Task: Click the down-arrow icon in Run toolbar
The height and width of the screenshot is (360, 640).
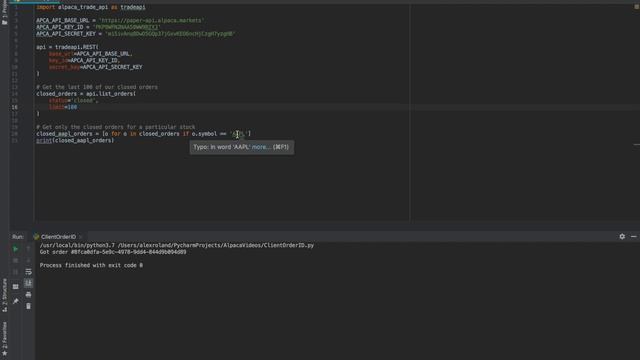Action: (x=28, y=260)
